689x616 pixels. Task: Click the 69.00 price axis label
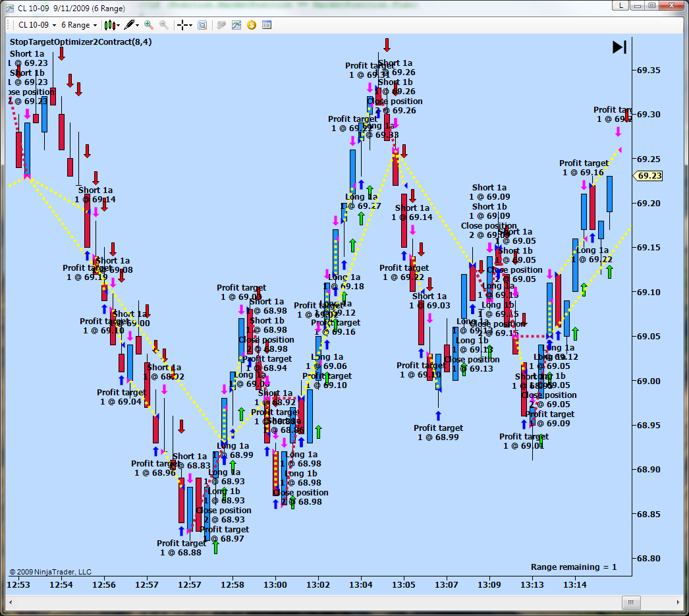click(649, 381)
